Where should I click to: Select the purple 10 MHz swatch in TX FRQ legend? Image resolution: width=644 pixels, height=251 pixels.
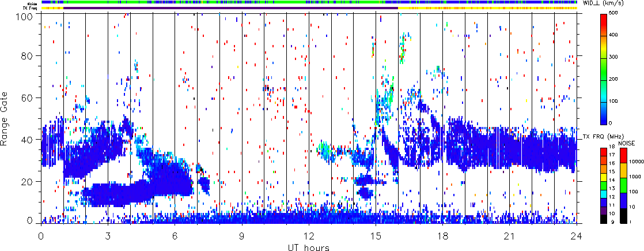click(x=603, y=211)
